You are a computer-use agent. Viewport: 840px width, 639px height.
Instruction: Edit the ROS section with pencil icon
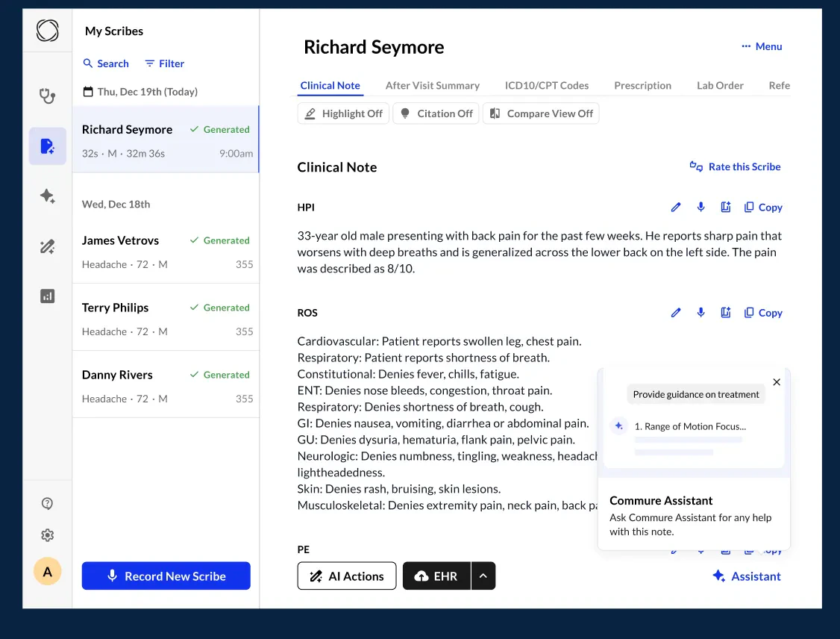point(676,313)
